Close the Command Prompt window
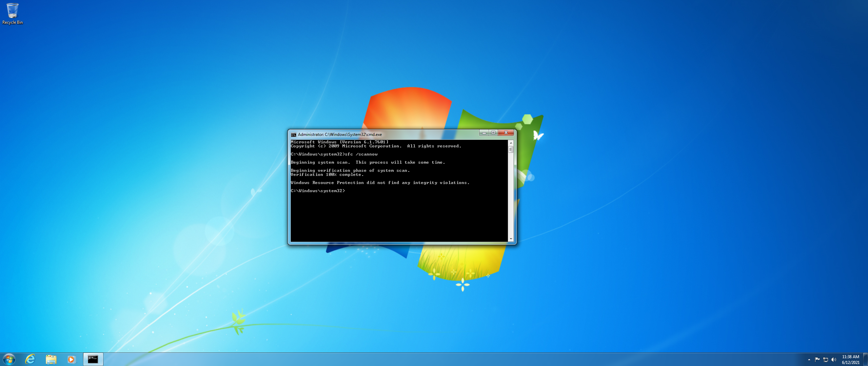Screen dimensions: 868x366 pyautogui.click(x=506, y=133)
